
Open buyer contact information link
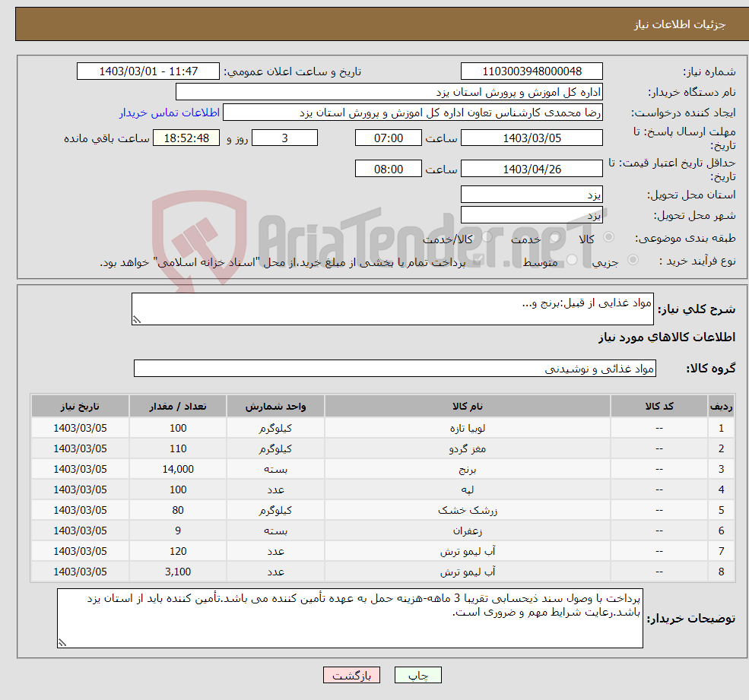point(170,112)
